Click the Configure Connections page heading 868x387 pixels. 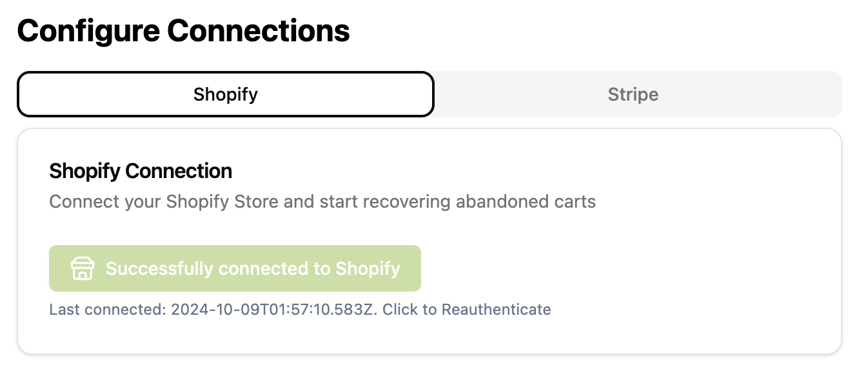click(x=183, y=31)
